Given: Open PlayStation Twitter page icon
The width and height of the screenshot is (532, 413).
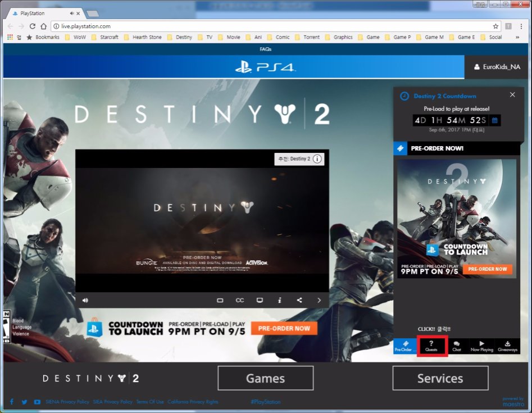Looking at the screenshot, I should (x=24, y=402).
